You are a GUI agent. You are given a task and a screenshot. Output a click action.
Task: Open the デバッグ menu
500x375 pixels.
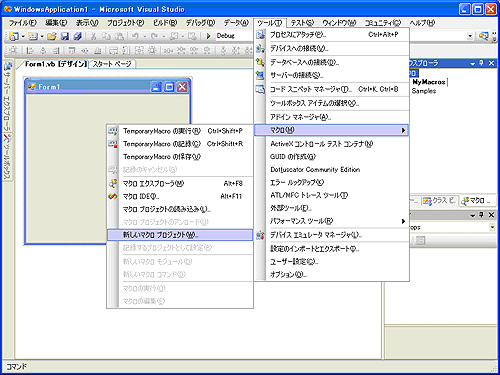200,23
